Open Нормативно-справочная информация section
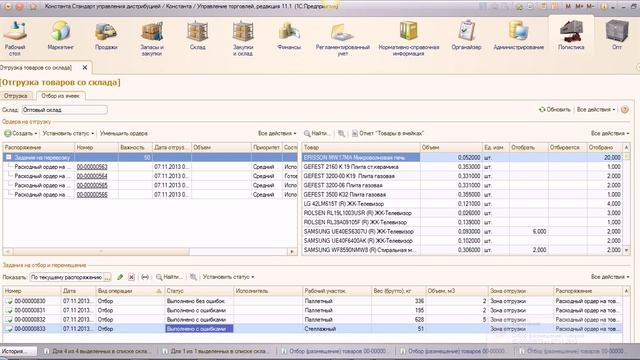This screenshot has width=640, height=360. [x=409, y=38]
